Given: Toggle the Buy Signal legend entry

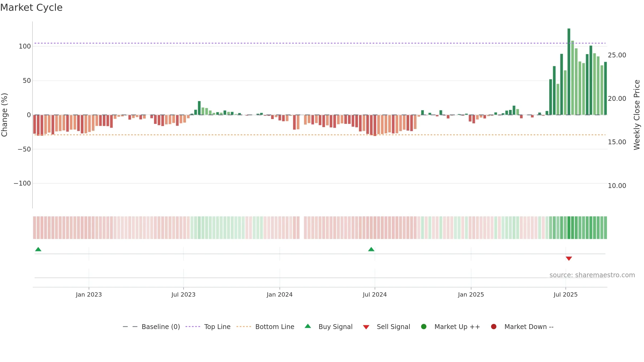Looking at the screenshot, I should (328, 327).
